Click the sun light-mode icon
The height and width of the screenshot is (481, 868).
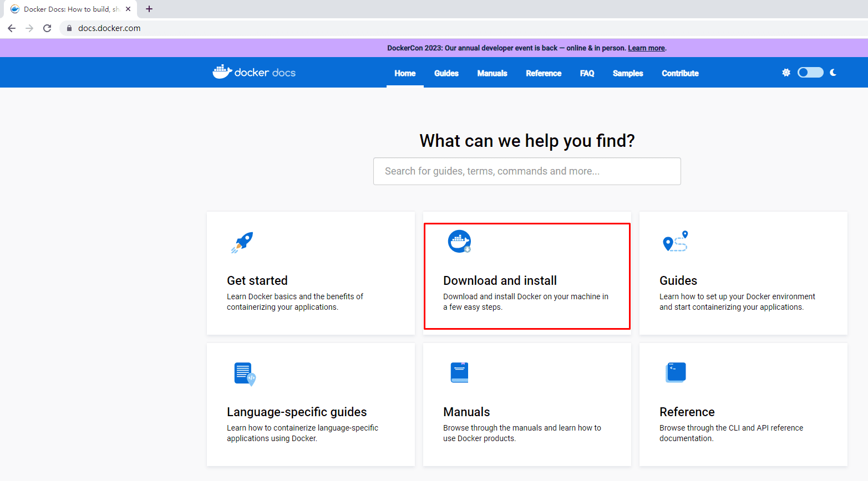pyautogui.click(x=786, y=73)
